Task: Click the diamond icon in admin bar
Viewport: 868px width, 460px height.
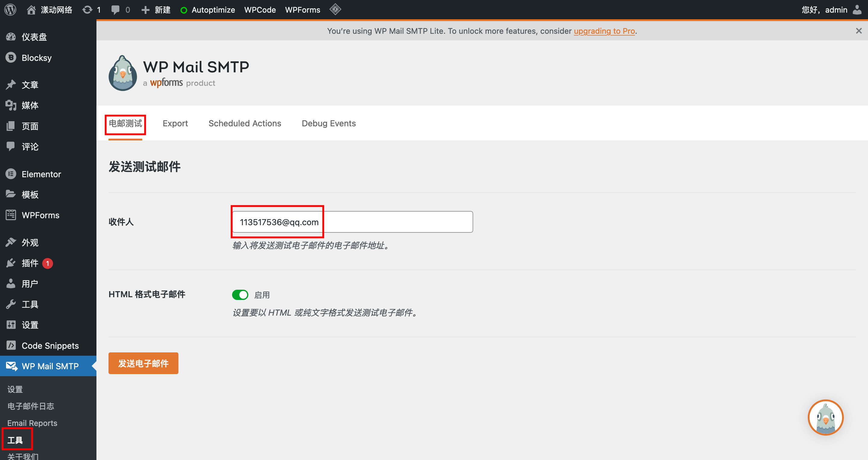Action: tap(335, 9)
